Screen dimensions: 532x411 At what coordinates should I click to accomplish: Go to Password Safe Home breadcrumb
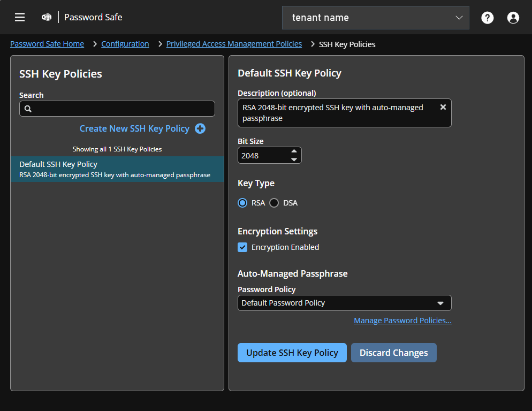[x=47, y=43]
